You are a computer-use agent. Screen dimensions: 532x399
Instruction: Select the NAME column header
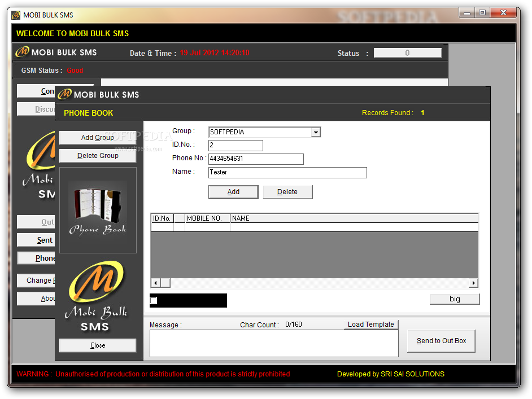[354, 218]
